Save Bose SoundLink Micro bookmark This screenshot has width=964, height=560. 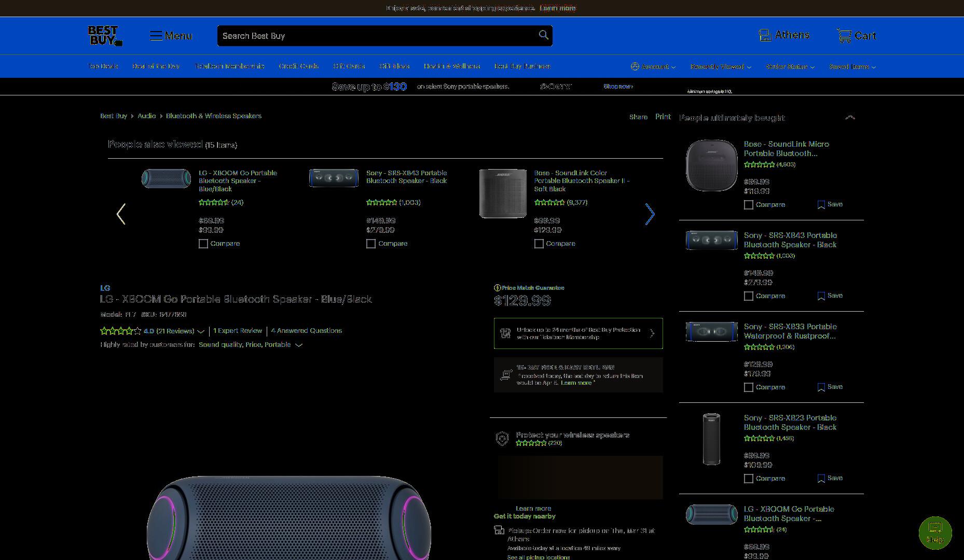coord(830,204)
